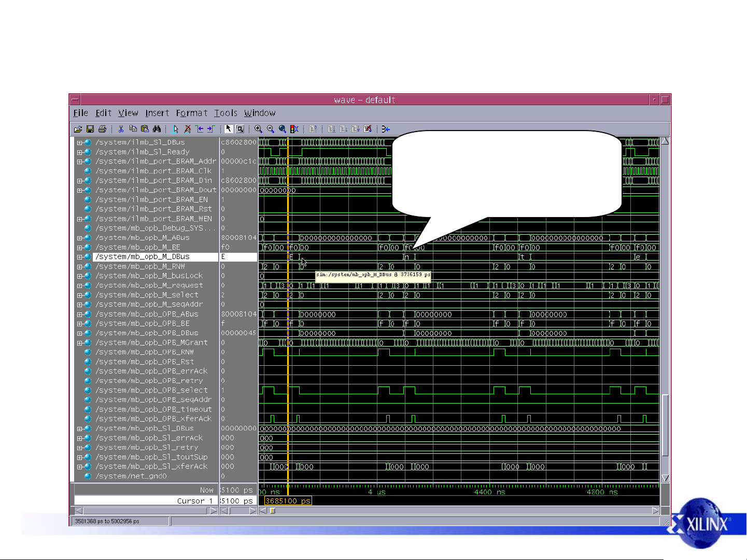Select /system/net_gnd0 signal name

(131, 476)
